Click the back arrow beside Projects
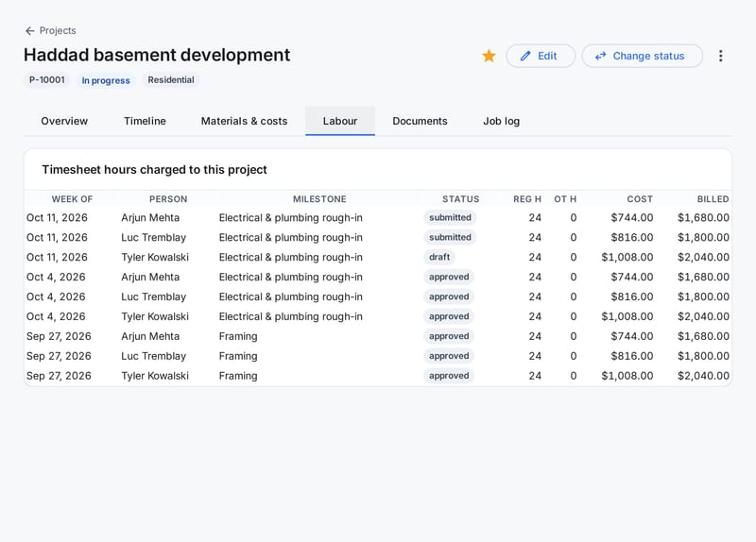The height and width of the screenshot is (542, 756). click(x=30, y=31)
